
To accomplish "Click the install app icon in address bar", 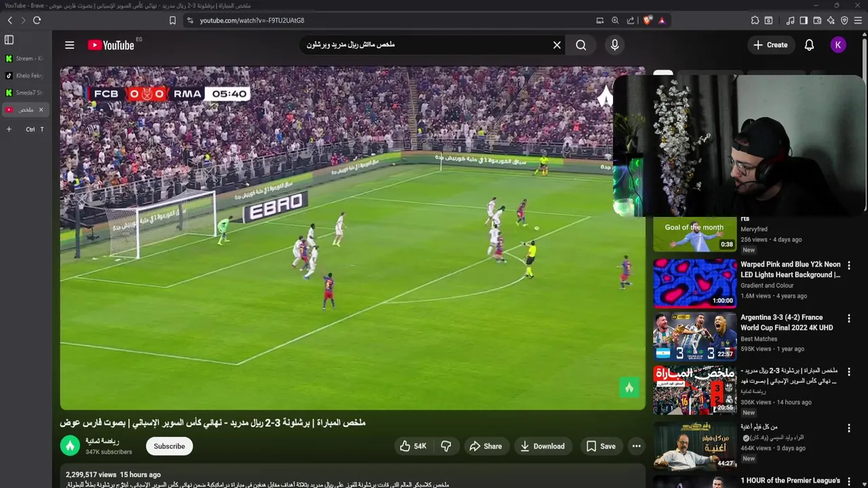I will coord(599,20).
